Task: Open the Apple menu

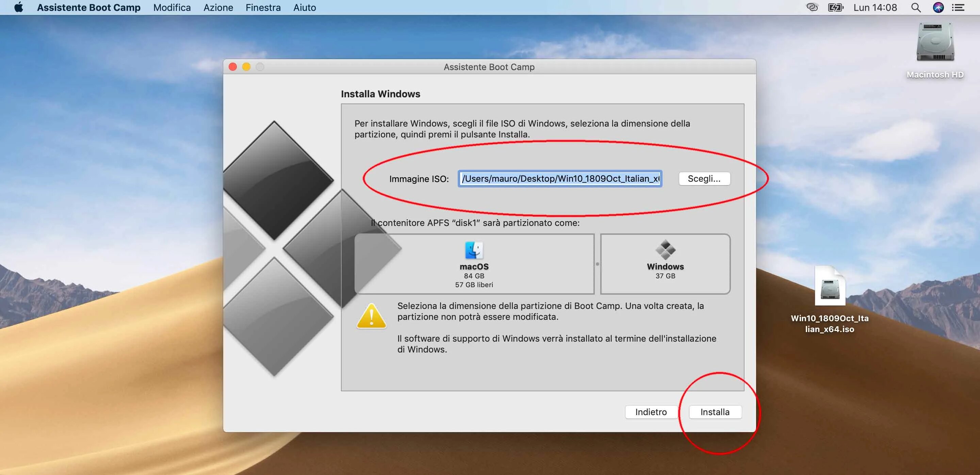Action: (18, 7)
